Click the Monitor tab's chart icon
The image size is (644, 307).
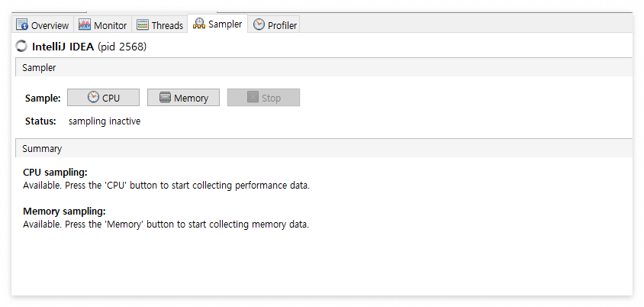click(85, 24)
